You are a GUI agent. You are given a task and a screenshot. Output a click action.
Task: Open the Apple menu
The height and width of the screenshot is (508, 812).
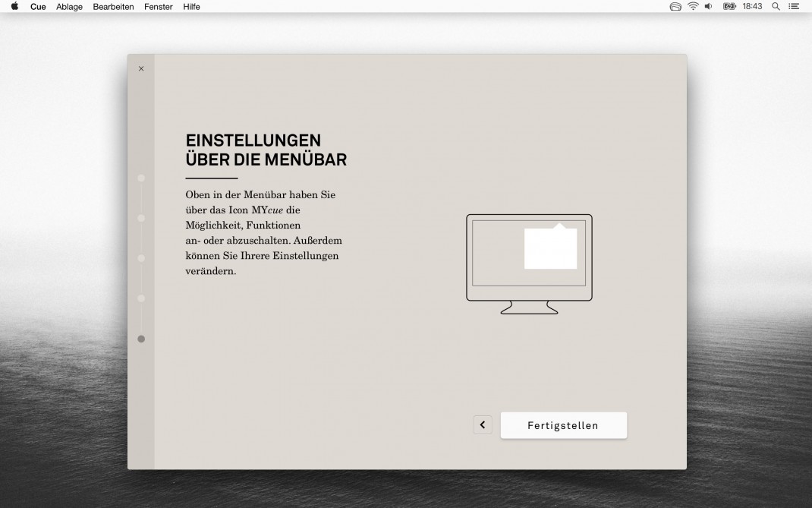coord(14,7)
